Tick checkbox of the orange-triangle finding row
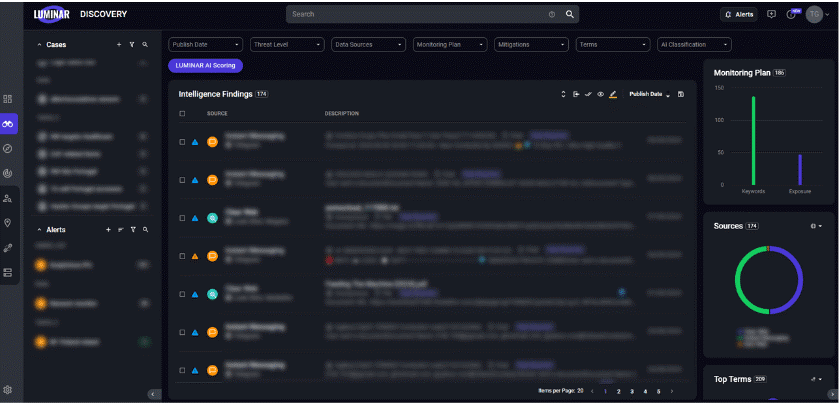839x403 pixels. point(182,256)
